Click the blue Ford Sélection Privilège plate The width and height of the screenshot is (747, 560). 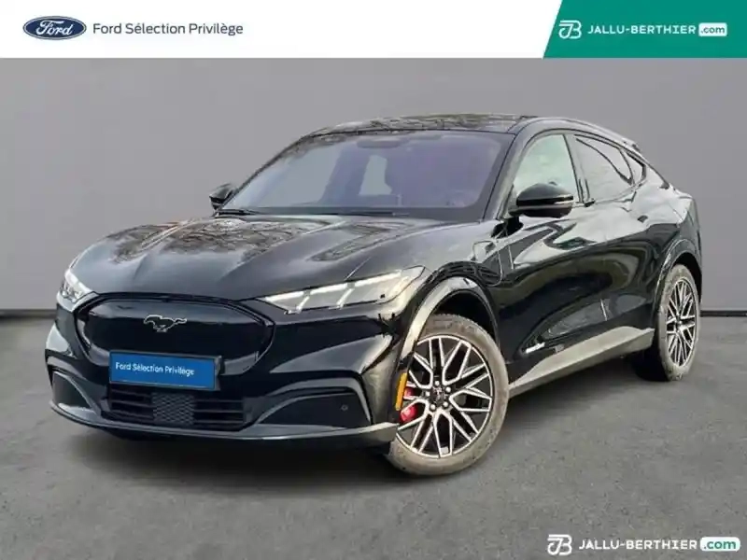pyautogui.click(x=163, y=370)
